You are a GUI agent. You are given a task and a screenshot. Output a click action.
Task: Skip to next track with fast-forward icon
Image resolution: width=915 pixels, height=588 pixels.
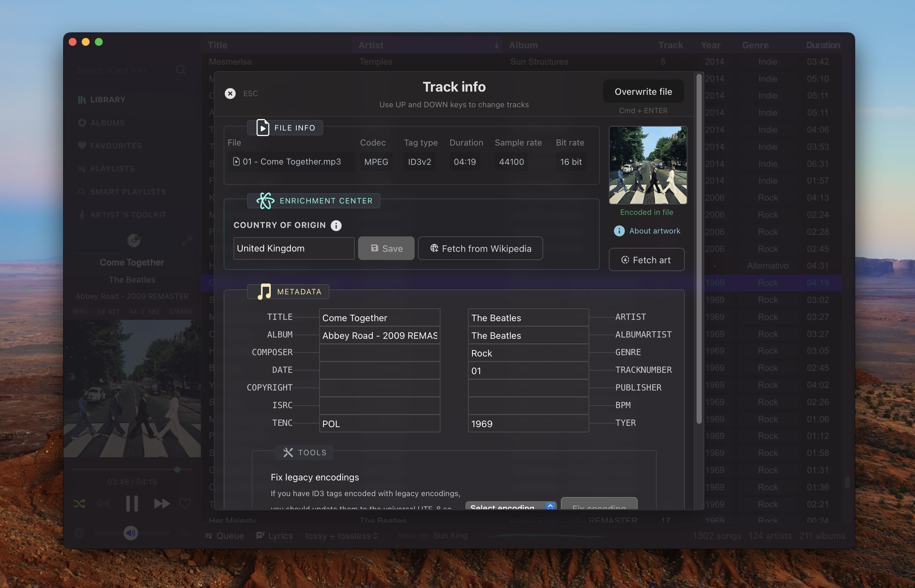click(x=162, y=504)
